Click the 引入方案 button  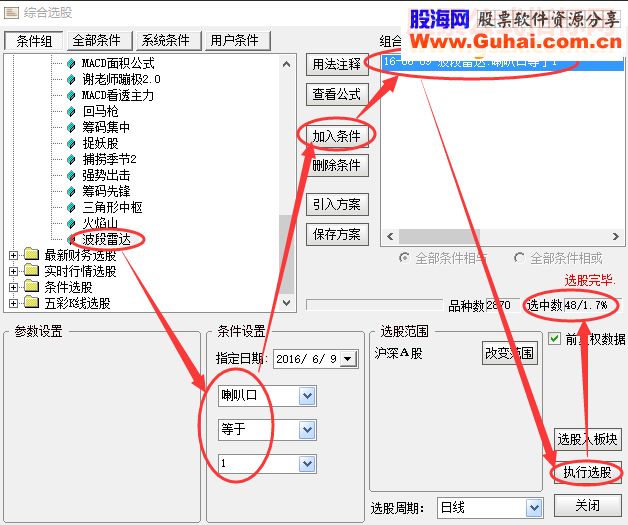pos(337,205)
